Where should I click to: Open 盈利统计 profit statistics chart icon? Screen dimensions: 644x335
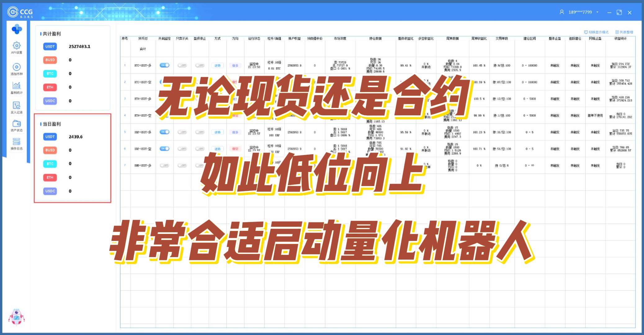coord(16,86)
